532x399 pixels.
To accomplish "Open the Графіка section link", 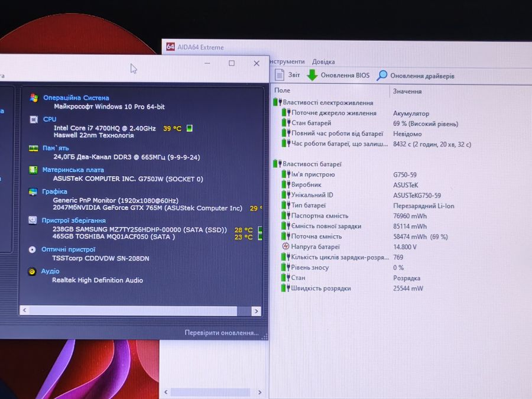I will click(54, 192).
